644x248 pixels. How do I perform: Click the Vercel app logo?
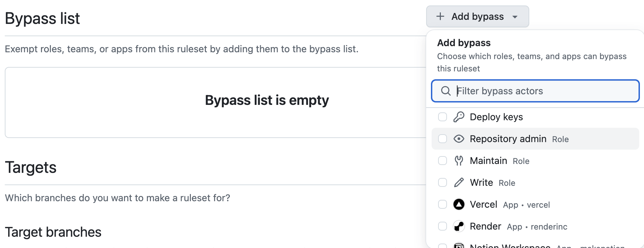pyautogui.click(x=459, y=204)
